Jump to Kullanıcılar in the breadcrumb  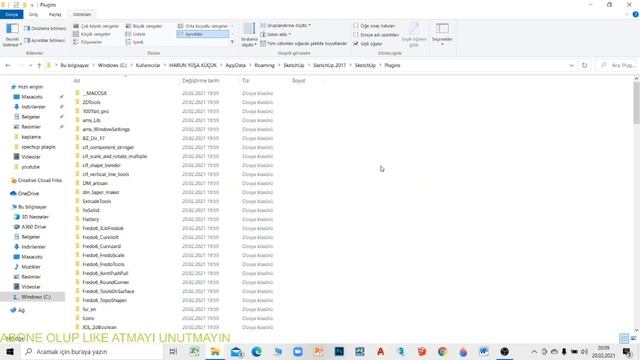[x=148, y=65]
